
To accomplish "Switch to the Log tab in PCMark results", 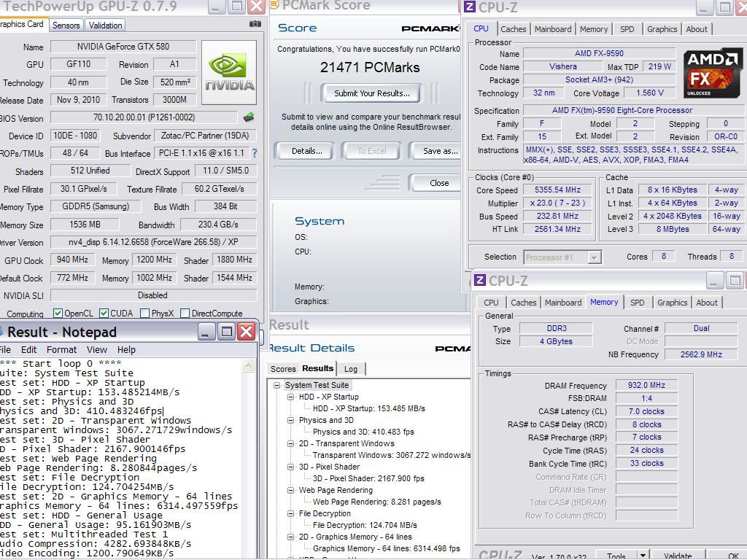I will coord(351,368).
